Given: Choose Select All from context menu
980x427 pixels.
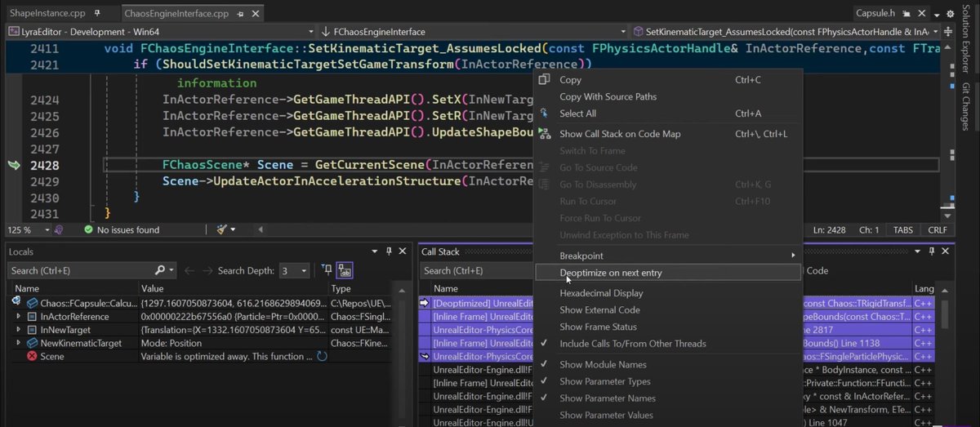Looking at the screenshot, I should pyautogui.click(x=668, y=113).
